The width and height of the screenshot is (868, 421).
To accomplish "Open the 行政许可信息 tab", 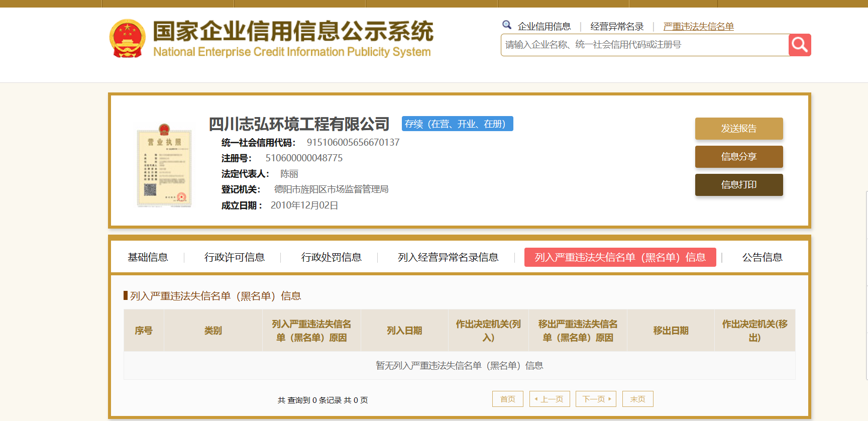I will point(235,257).
